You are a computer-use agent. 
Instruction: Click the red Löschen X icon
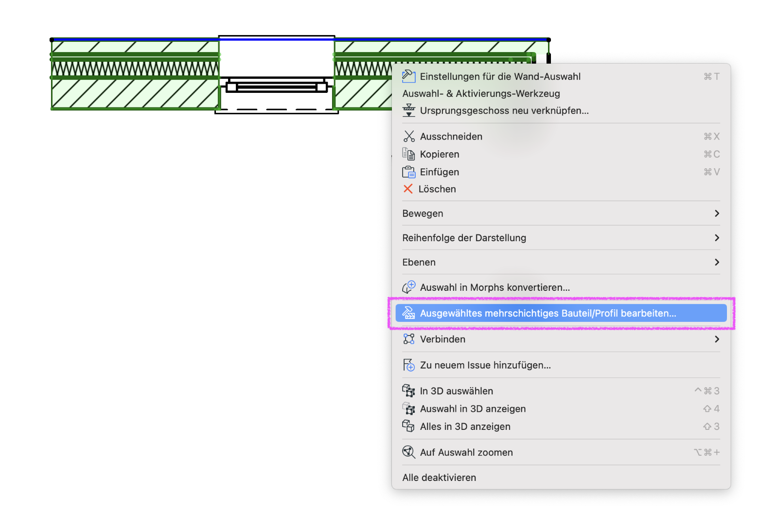[x=408, y=189]
